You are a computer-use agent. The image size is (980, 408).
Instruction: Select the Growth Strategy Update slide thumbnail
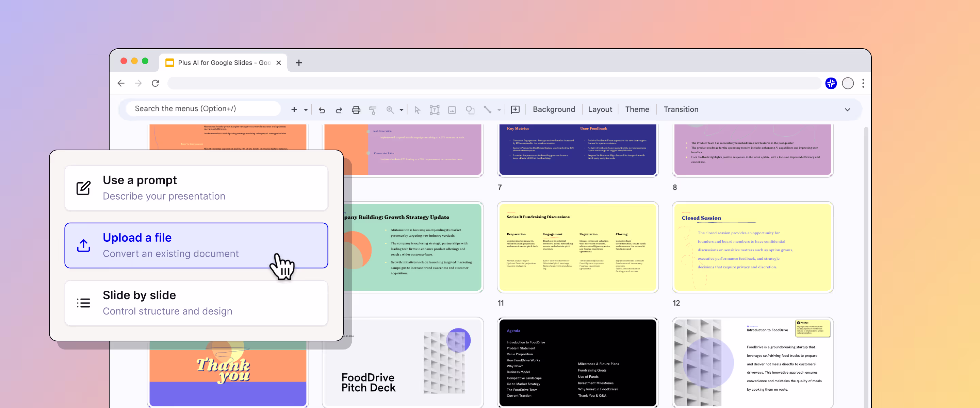[413, 247]
